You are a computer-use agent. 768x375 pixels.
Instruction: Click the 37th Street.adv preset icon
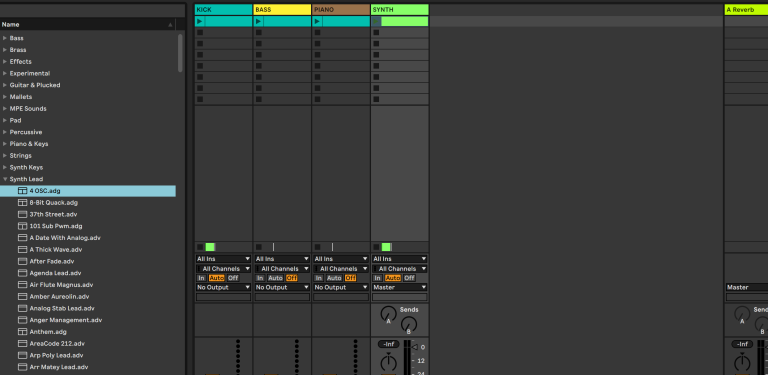(22, 214)
